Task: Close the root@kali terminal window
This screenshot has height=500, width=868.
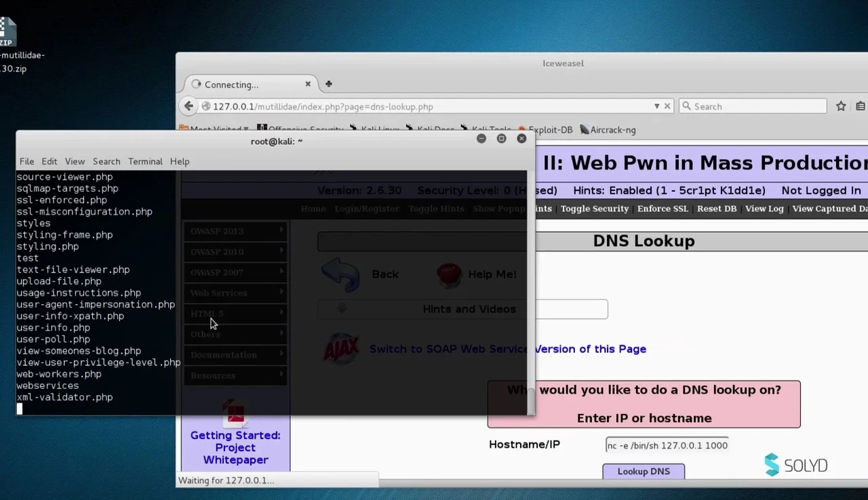Action: (x=521, y=138)
